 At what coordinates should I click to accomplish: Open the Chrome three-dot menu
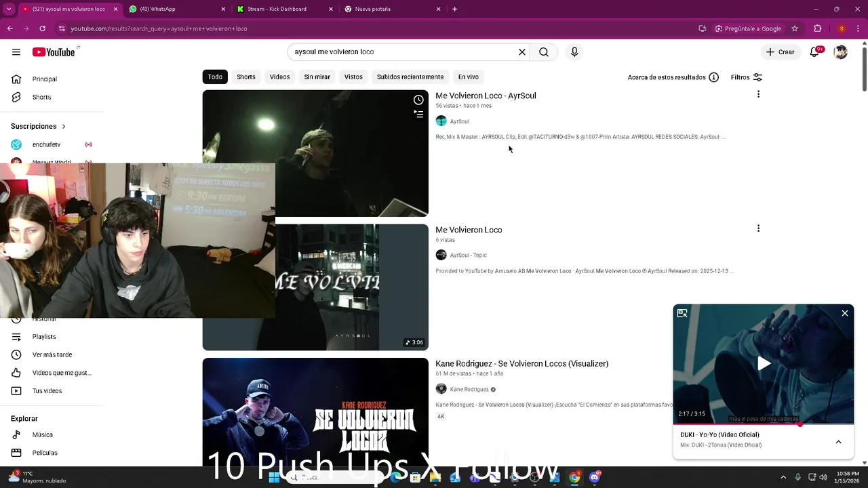click(859, 28)
